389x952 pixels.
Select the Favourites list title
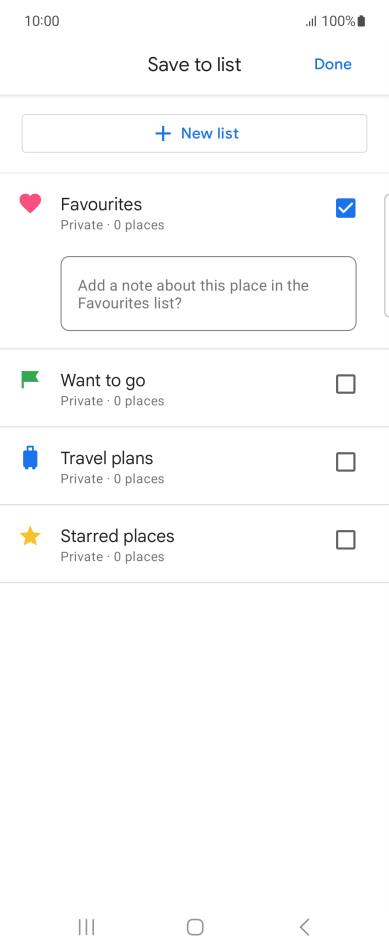click(x=101, y=205)
